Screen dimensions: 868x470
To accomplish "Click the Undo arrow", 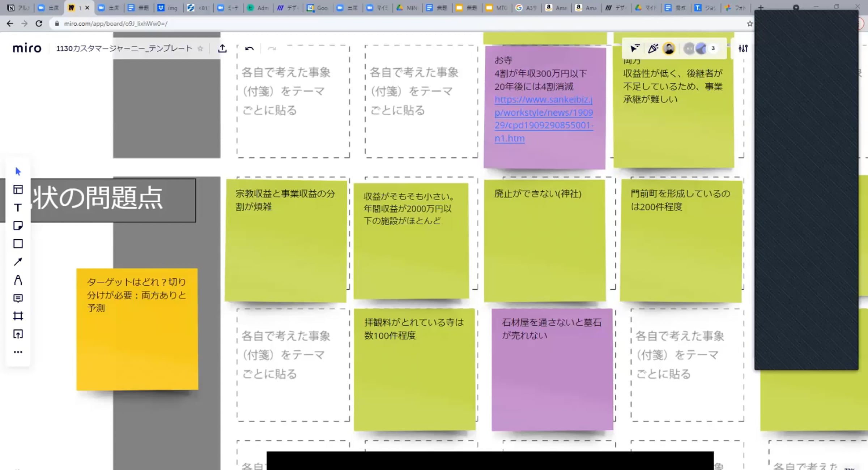I will (x=249, y=48).
